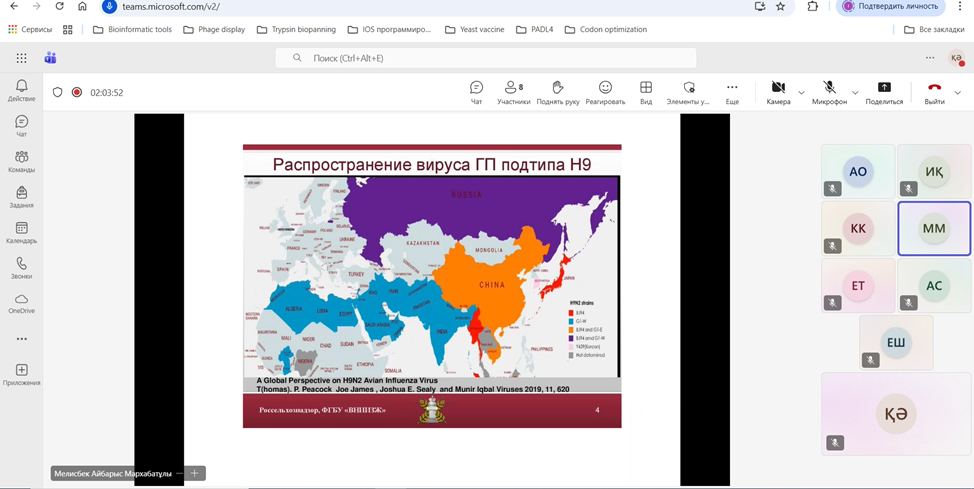974x489 pixels.
Task: Open the Чат panel in meeting toolbar
Action: [x=476, y=92]
